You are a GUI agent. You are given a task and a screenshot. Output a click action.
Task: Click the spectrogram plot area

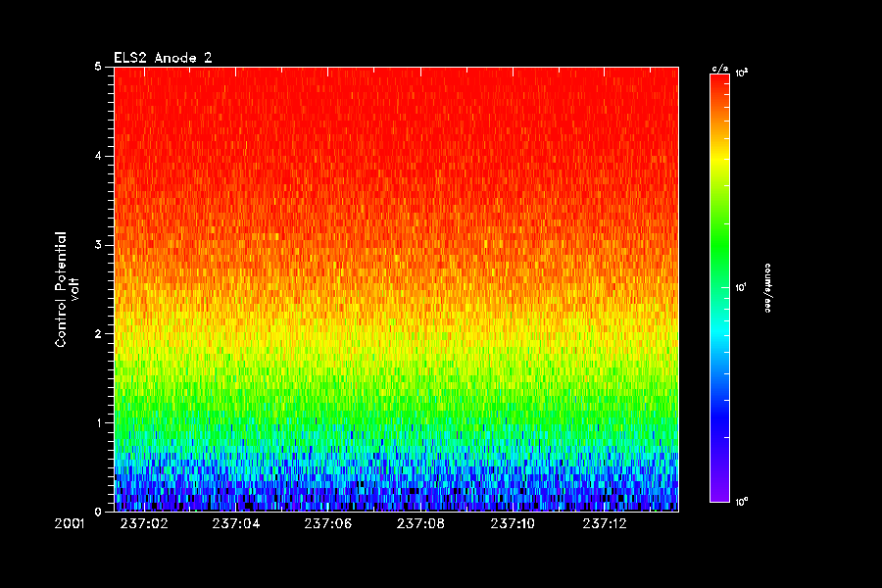tap(397, 289)
